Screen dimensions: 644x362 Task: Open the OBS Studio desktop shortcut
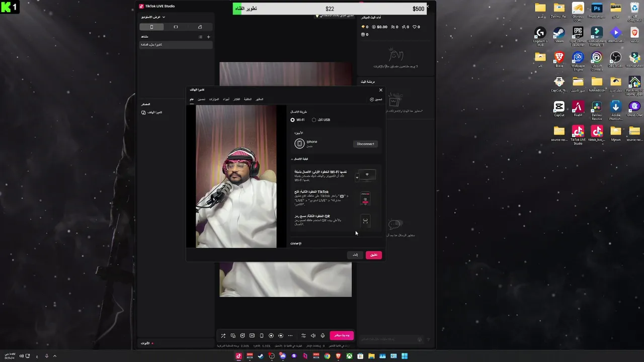click(615, 59)
